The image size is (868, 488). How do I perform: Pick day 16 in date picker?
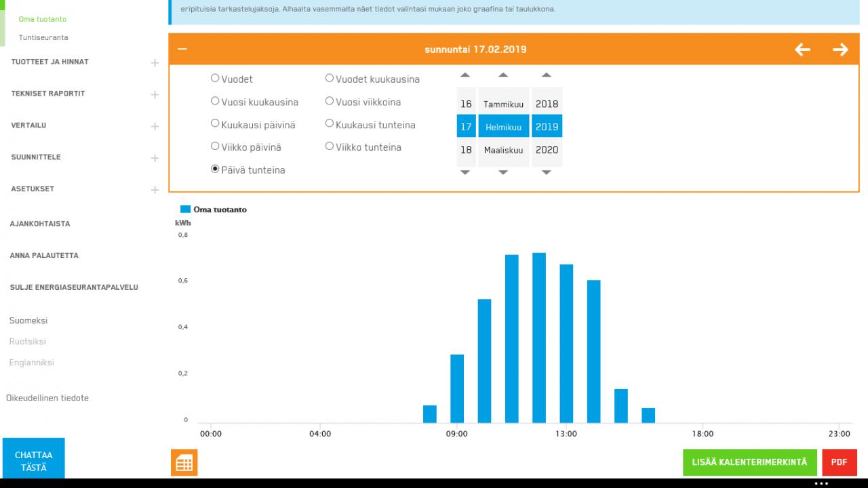click(466, 105)
